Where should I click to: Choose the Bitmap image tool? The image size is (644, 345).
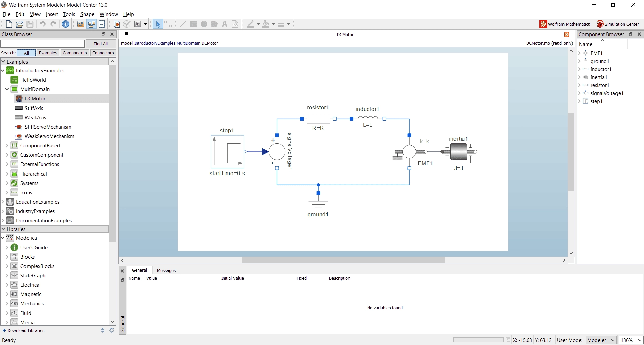(x=235, y=24)
